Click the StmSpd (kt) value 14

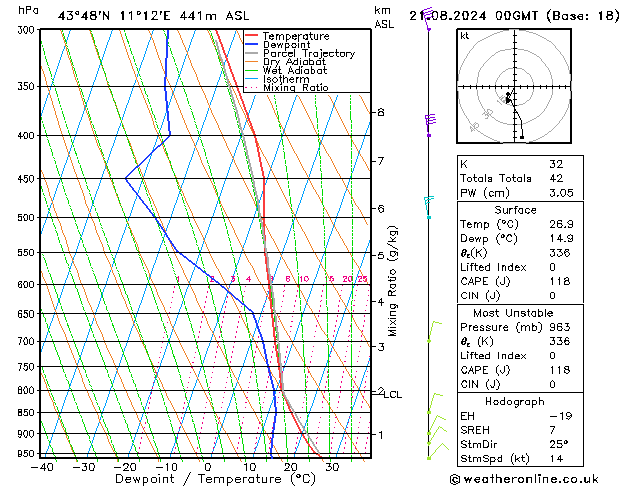[x=556, y=459]
